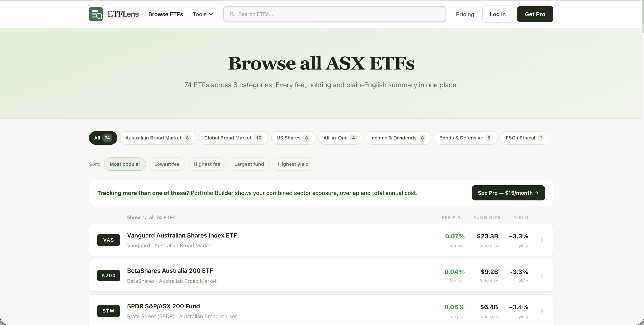
Task: Click the FEE P.A. column header
Action: point(452,218)
